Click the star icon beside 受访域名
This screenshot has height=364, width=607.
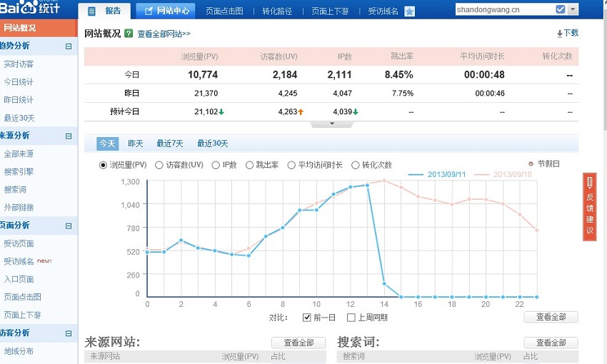click(x=409, y=11)
